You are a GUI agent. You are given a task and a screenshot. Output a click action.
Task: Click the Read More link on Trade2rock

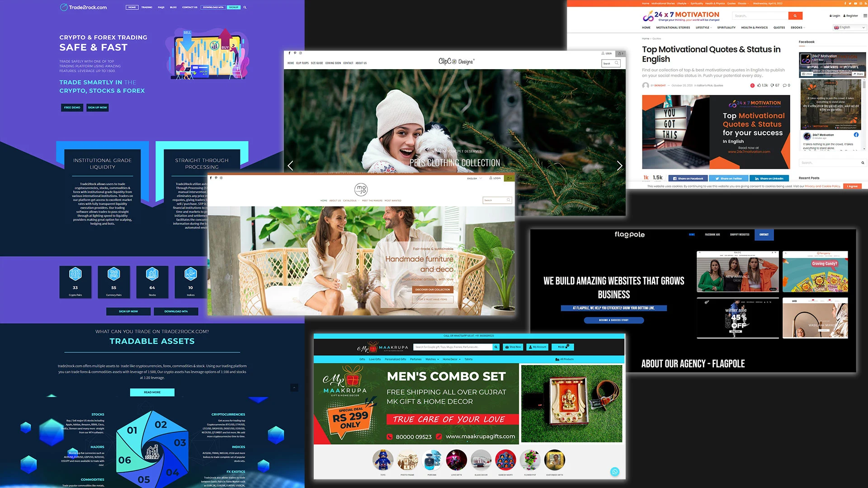point(151,392)
